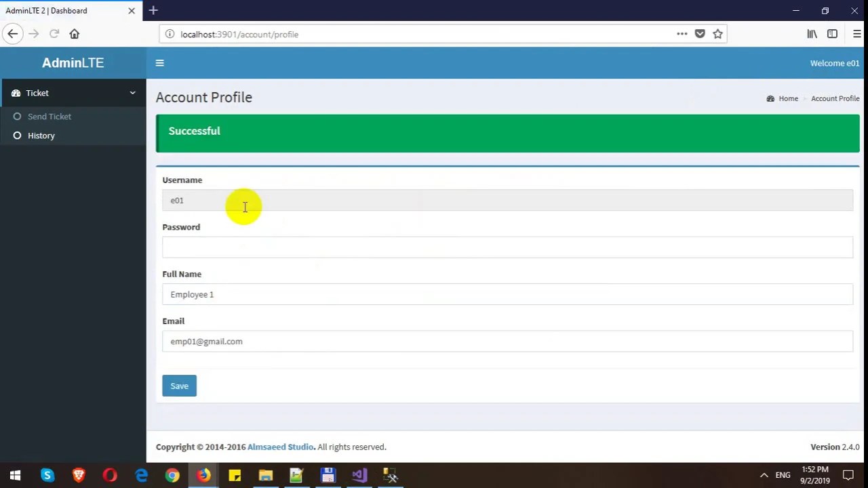Open Sticky Notes from the taskbar
This screenshot has height=488, width=868.
tap(235, 475)
